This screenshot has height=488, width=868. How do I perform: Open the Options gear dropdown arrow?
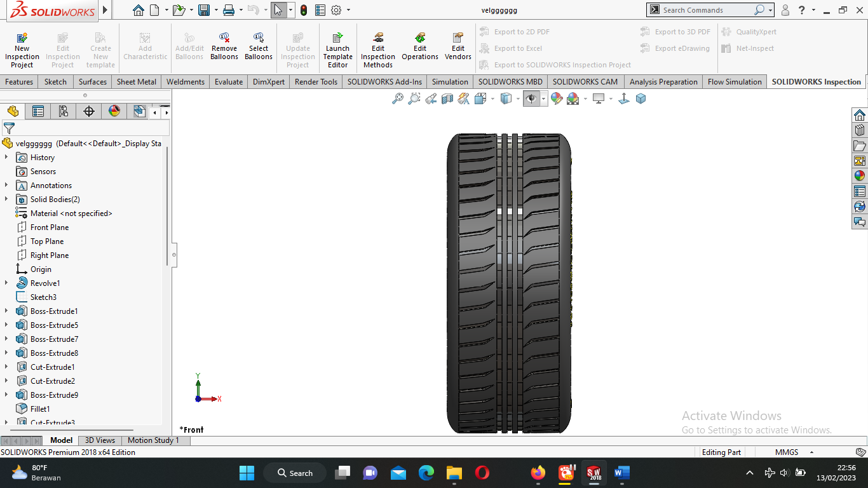pyautogui.click(x=348, y=10)
